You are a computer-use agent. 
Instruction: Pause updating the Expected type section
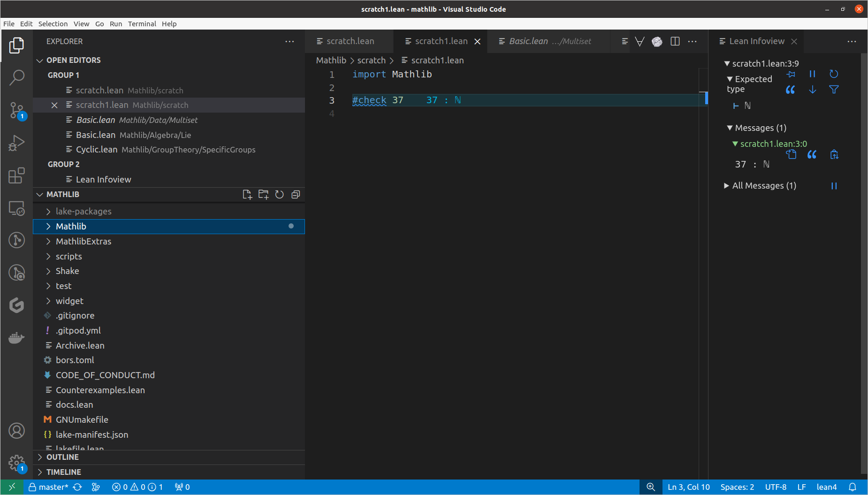coord(812,74)
